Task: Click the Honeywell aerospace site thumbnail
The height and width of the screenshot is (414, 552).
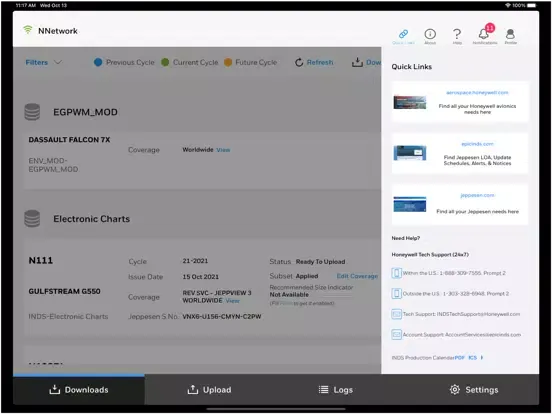Action: [x=410, y=102]
